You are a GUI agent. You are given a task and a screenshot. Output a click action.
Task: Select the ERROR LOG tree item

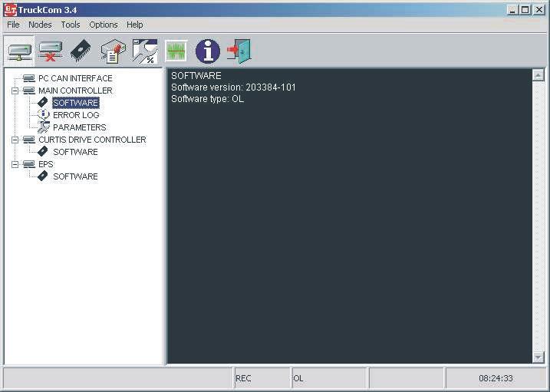coord(76,115)
